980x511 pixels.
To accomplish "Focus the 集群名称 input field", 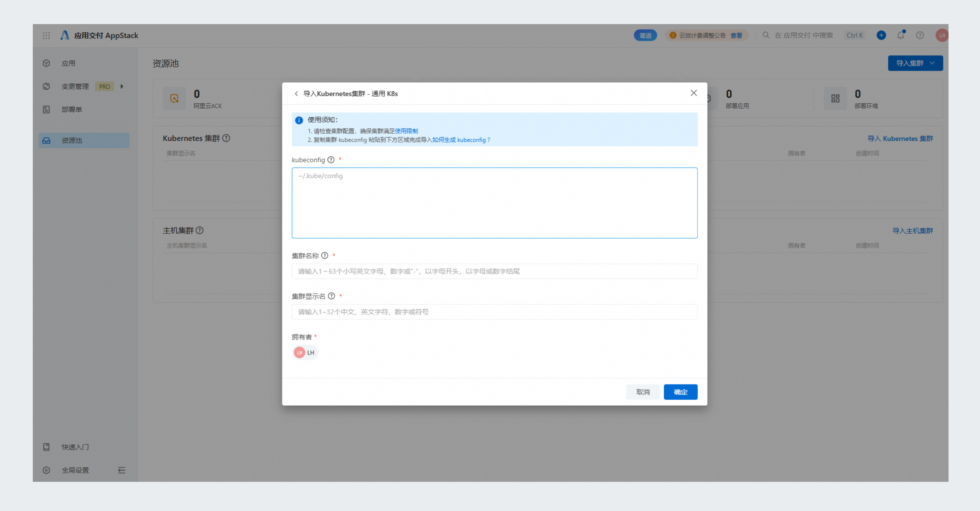I will pos(494,271).
